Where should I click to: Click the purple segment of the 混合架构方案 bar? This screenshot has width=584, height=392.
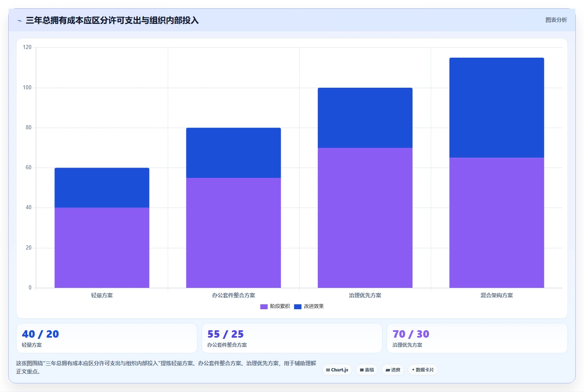pos(497,223)
